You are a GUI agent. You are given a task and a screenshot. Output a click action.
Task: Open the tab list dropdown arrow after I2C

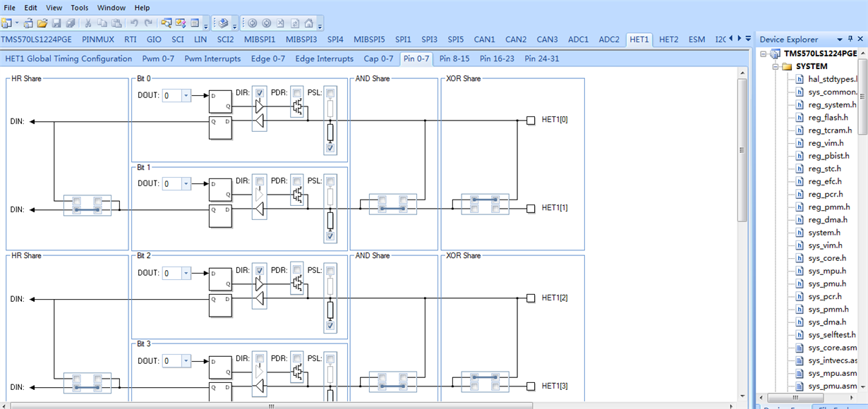pyautogui.click(x=747, y=38)
